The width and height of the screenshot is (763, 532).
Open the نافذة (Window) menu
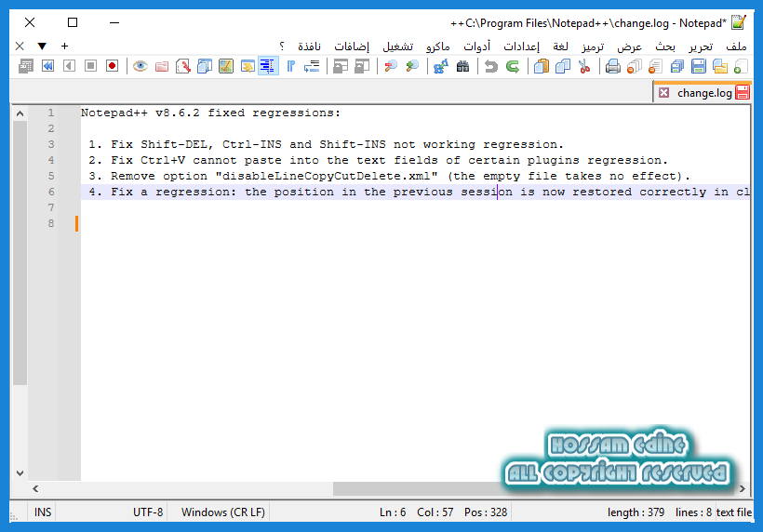point(309,47)
